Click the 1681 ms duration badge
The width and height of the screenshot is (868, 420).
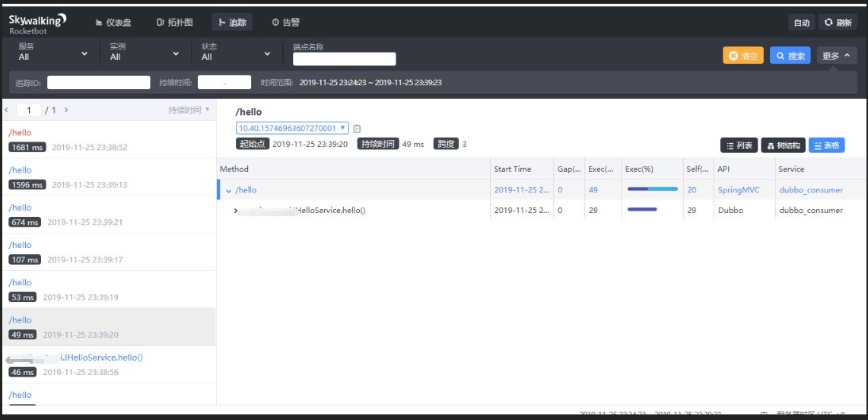click(27, 147)
